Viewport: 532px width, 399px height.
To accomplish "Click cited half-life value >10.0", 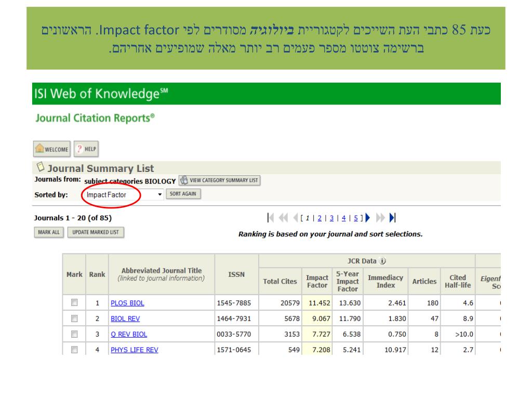I will click(464, 334).
